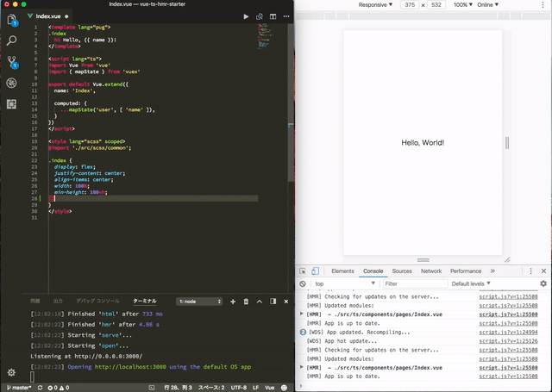Open the Debug view in VS Code sidebar

click(11, 83)
